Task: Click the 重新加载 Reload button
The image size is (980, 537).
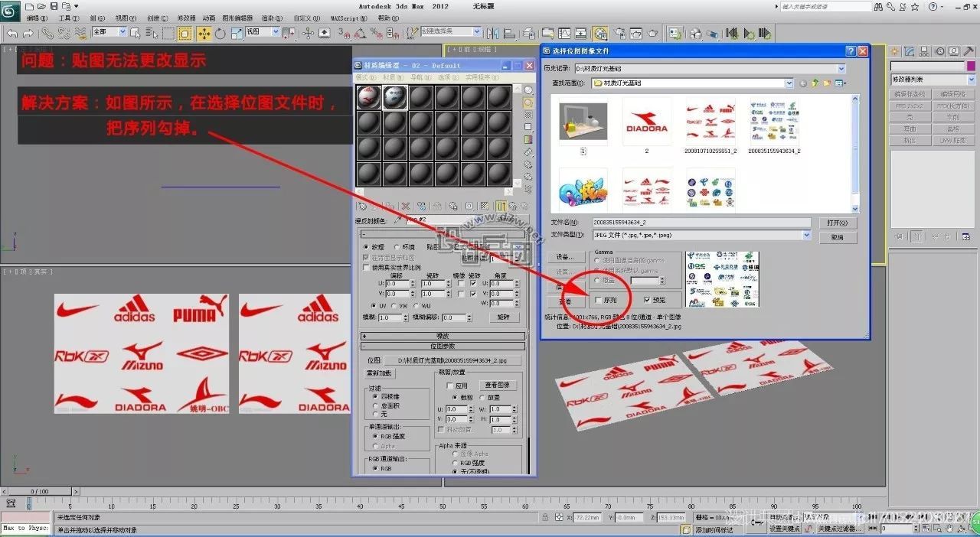Action: tap(379, 373)
